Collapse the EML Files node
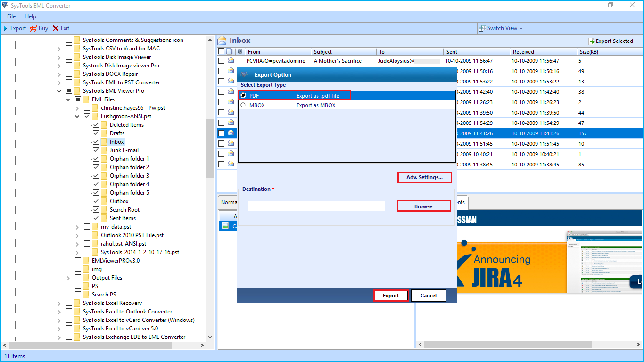This screenshot has height=362, width=644. [68, 99]
